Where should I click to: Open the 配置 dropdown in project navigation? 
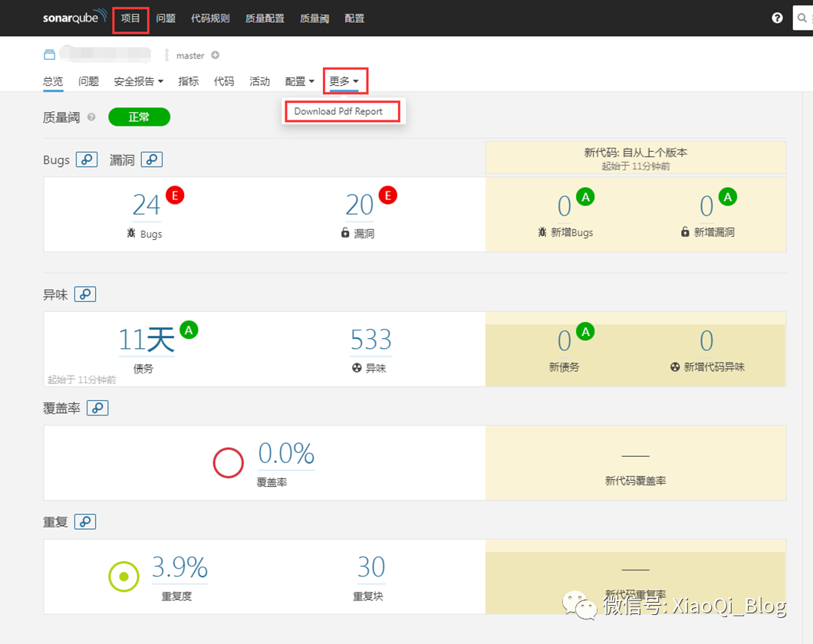299,80
